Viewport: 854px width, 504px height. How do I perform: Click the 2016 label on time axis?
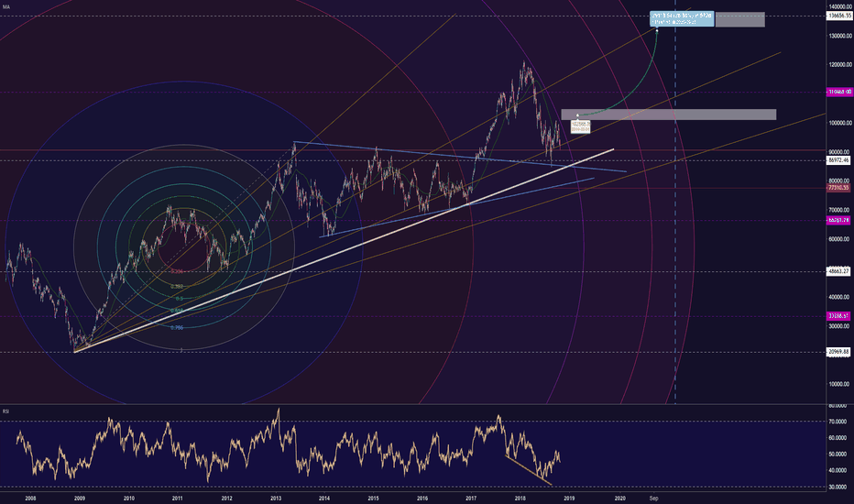coord(422,498)
